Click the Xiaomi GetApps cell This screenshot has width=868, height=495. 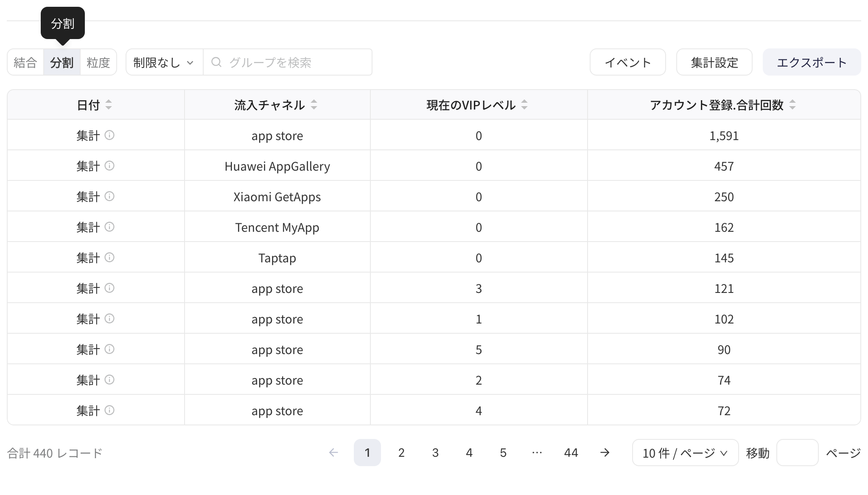pyautogui.click(x=277, y=197)
